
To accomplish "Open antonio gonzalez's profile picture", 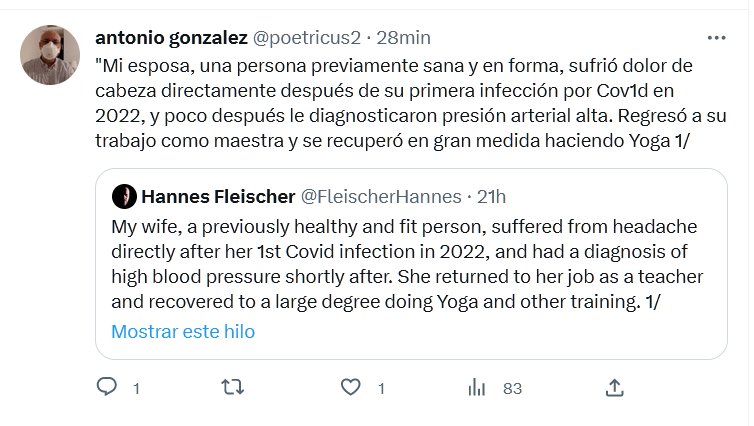I will pyautogui.click(x=50, y=55).
